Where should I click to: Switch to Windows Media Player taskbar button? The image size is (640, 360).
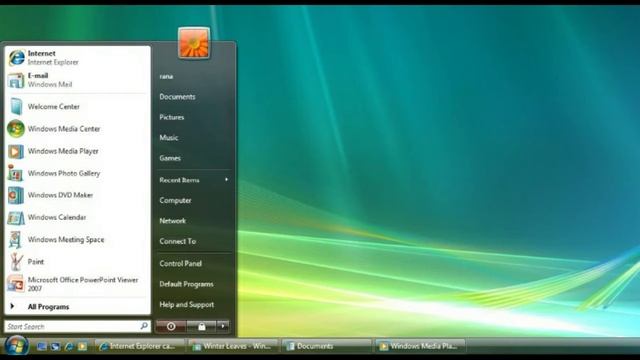[x=420, y=346]
